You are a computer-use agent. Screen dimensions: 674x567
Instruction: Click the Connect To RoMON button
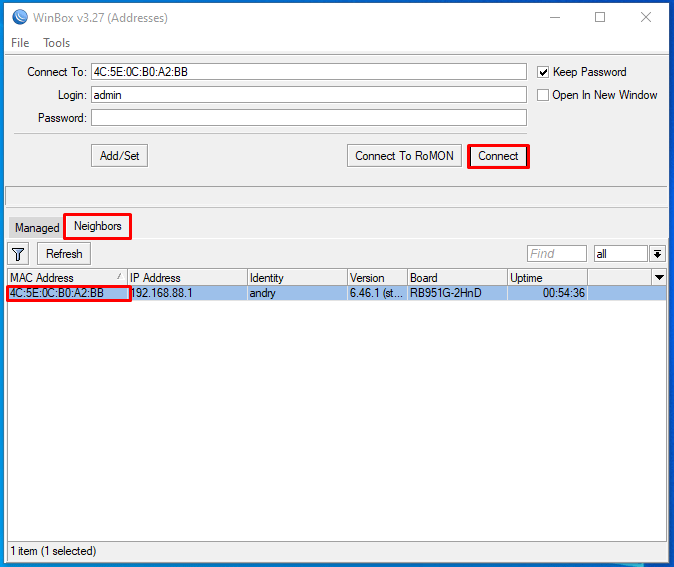[x=404, y=156]
